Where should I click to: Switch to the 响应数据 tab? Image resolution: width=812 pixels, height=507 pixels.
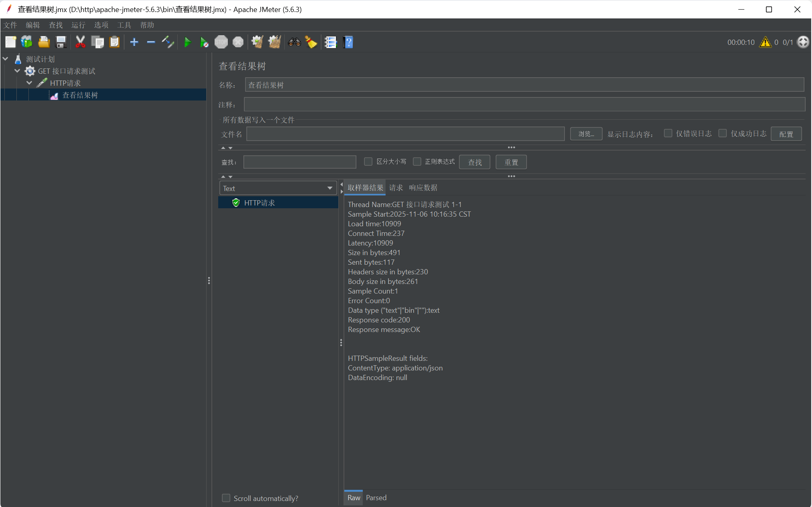[x=423, y=187]
